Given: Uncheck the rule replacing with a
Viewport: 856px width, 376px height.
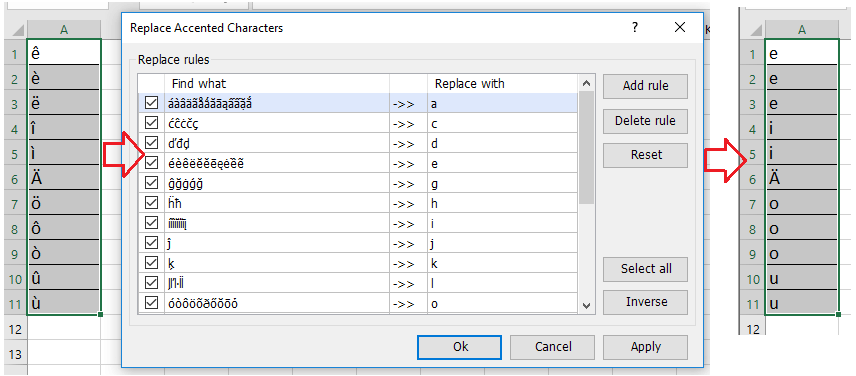Looking at the screenshot, I should coord(152,103).
